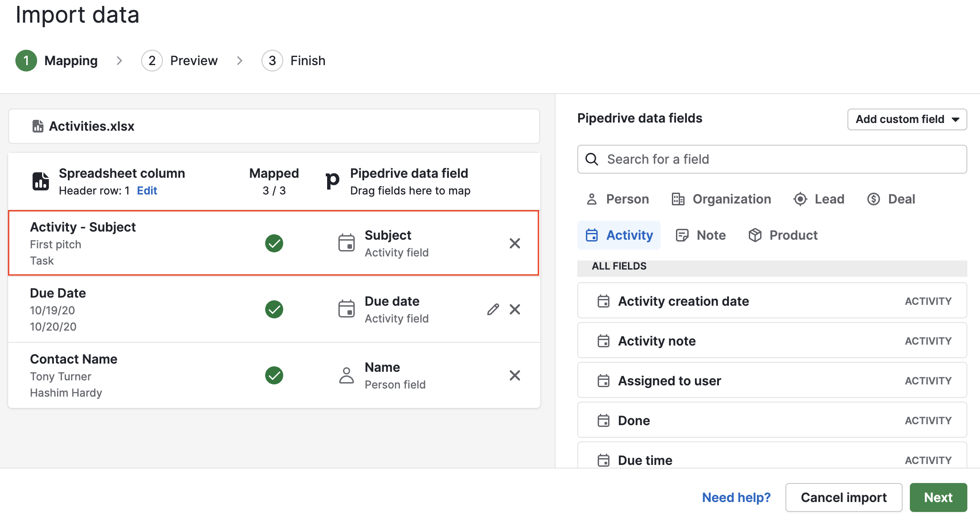Go to step 3 Finish
This screenshot has height=521, width=980.
click(x=294, y=61)
